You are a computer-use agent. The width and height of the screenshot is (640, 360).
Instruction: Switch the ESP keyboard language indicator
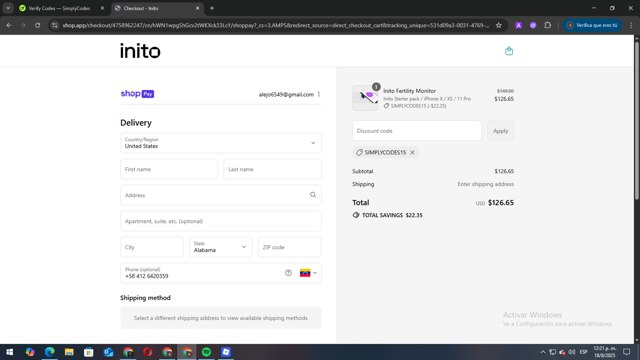pos(584,352)
